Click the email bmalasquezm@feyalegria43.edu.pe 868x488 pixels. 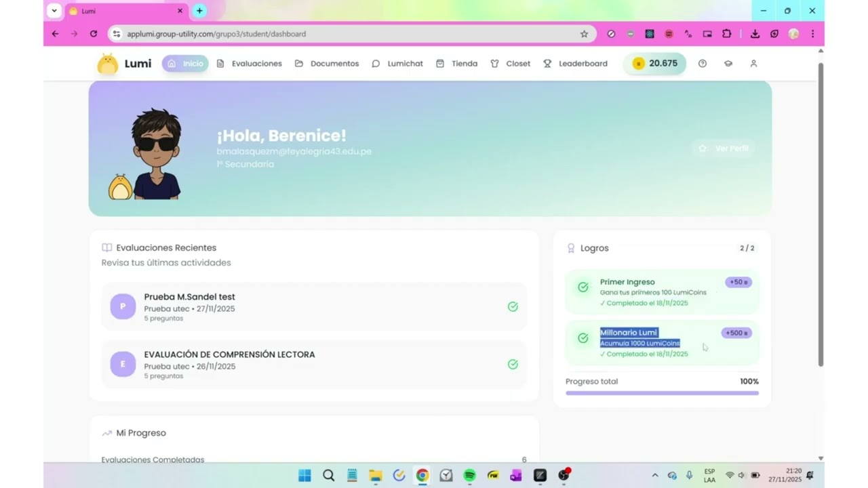click(294, 152)
